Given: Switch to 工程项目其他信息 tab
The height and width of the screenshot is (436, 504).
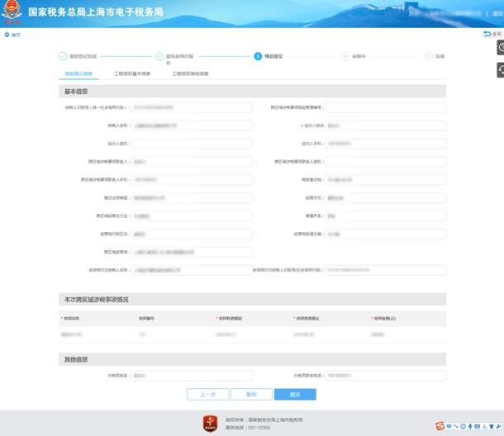Looking at the screenshot, I should click(190, 73).
